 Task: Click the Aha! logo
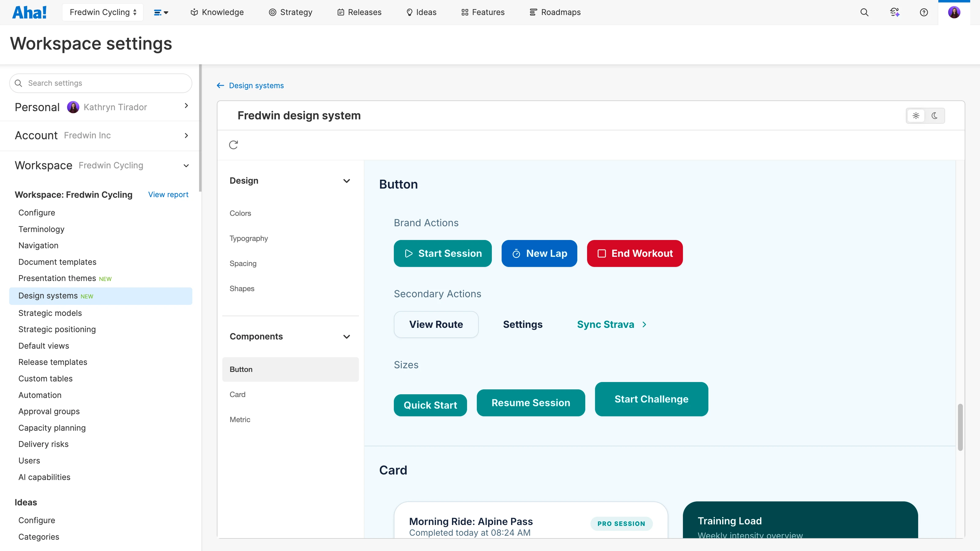pos(30,12)
